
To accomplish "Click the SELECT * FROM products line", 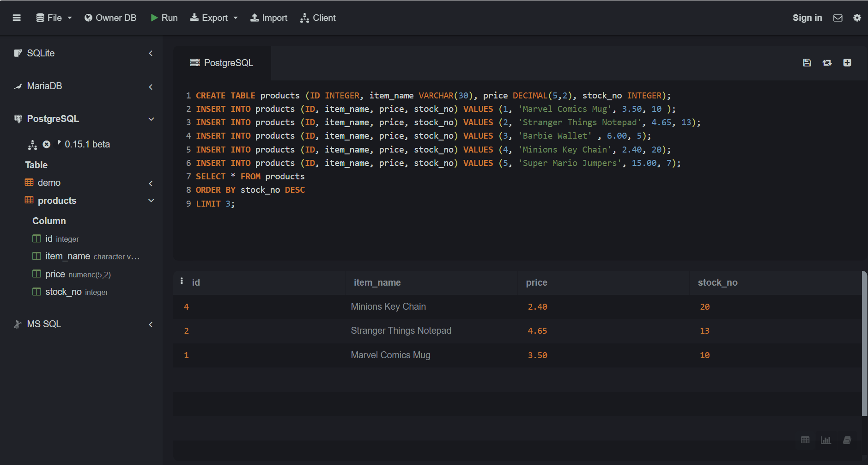I will [x=250, y=177].
